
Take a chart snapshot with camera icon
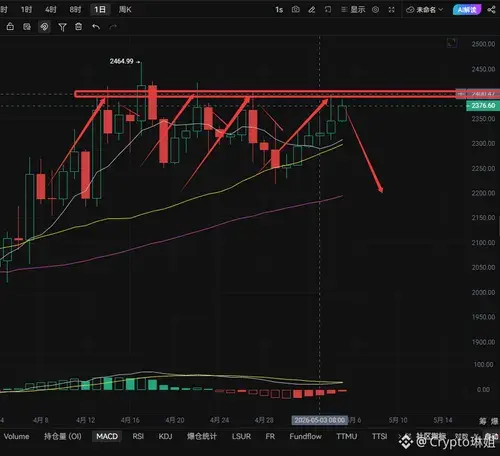coord(296,10)
